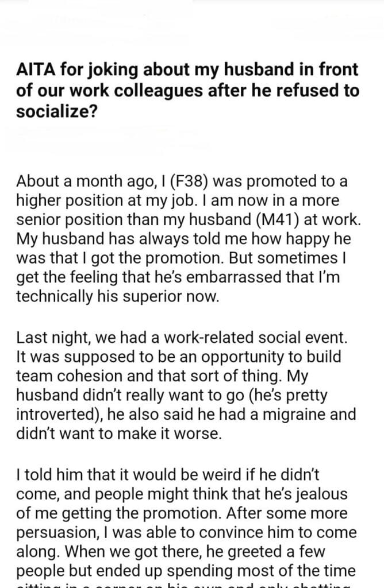Click the line starting "along. When we got there"
The image size is (384, 588).
[172, 550]
